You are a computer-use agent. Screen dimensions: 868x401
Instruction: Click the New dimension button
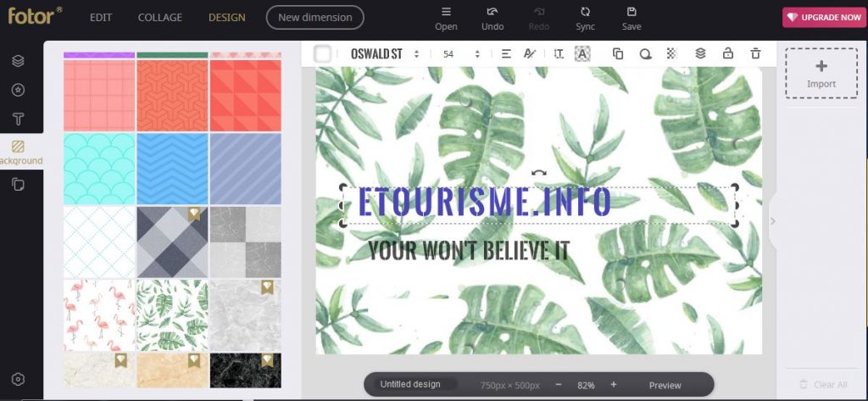coord(315,17)
